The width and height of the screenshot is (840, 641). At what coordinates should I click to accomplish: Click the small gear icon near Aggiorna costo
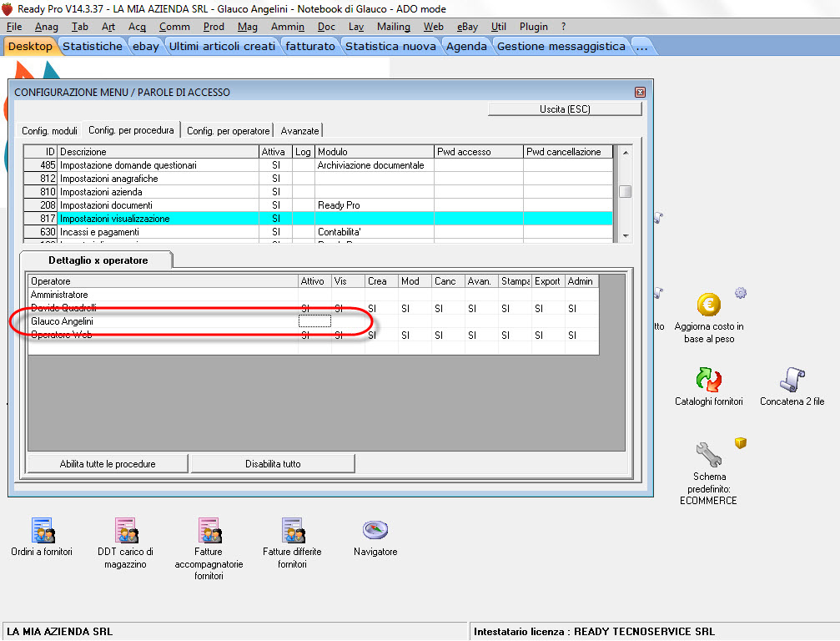click(741, 293)
